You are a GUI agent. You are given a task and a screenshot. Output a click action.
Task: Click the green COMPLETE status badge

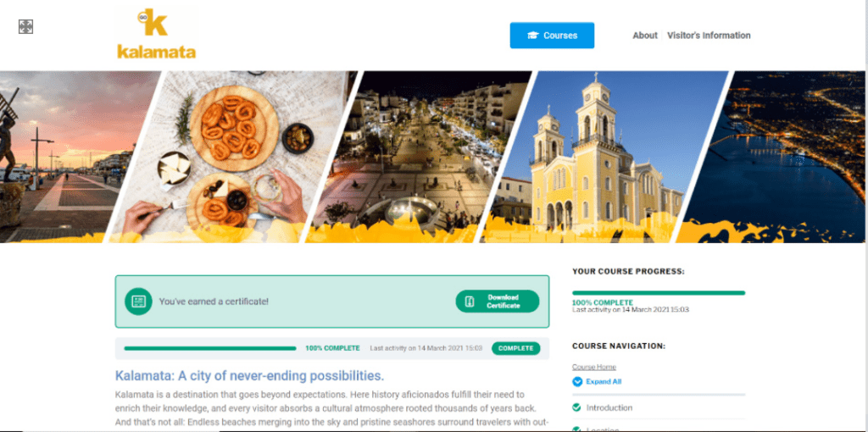click(516, 348)
